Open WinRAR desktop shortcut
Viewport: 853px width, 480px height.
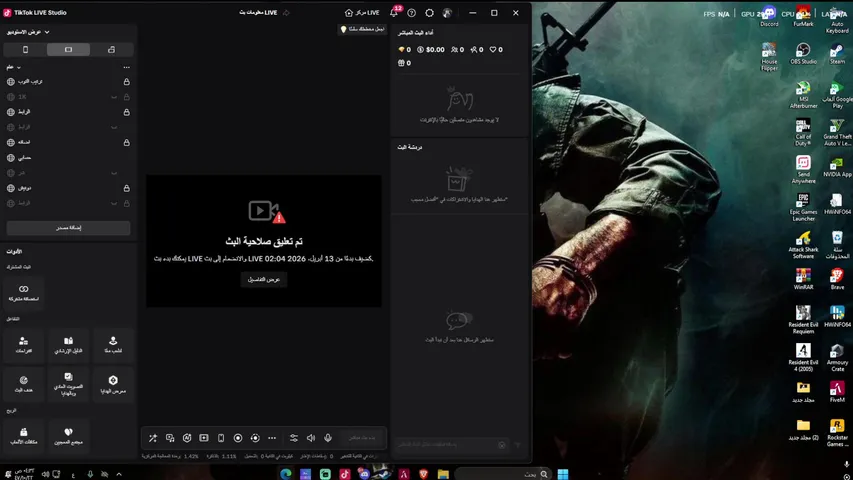pyautogui.click(x=803, y=279)
